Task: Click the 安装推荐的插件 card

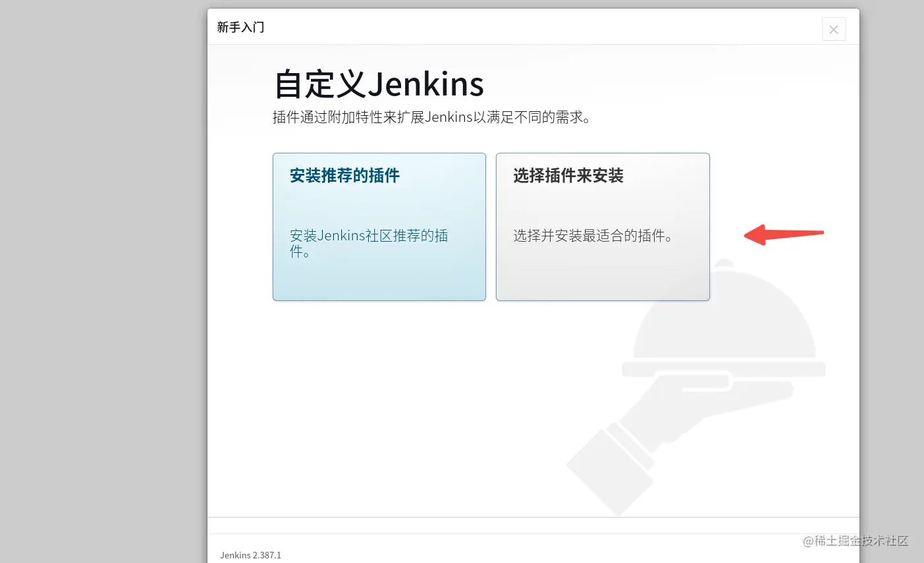Action: (x=379, y=227)
